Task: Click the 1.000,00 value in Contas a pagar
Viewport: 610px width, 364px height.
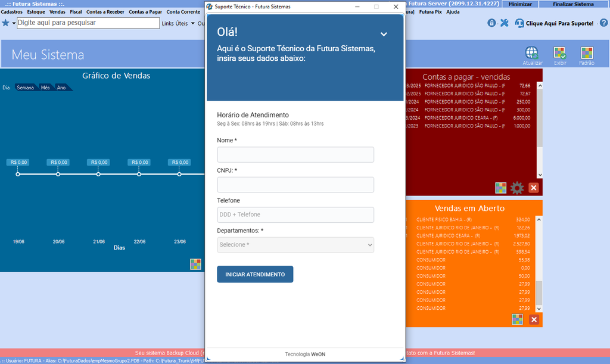Action: [522, 126]
